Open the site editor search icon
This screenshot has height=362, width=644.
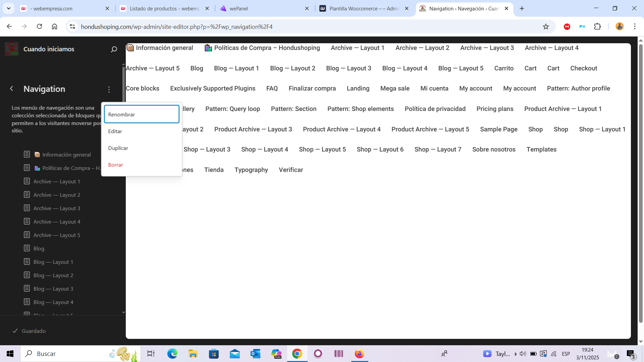pyautogui.click(x=114, y=49)
